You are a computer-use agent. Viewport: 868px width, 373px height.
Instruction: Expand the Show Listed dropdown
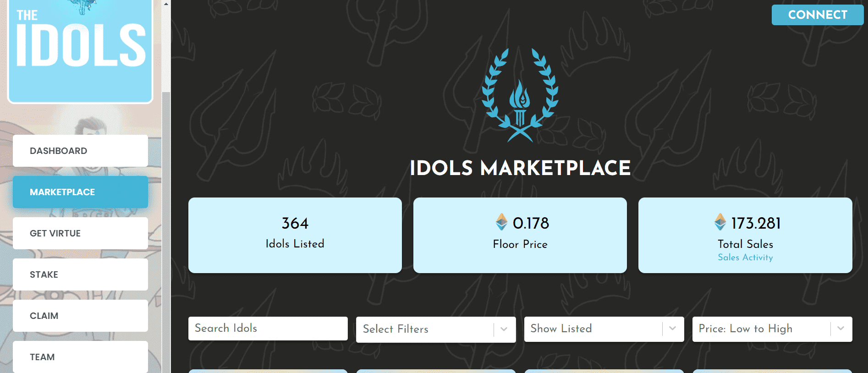[x=604, y=329]
